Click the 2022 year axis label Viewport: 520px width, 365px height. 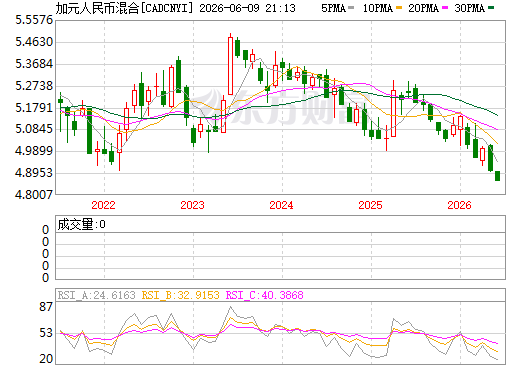tap(103, 205)
